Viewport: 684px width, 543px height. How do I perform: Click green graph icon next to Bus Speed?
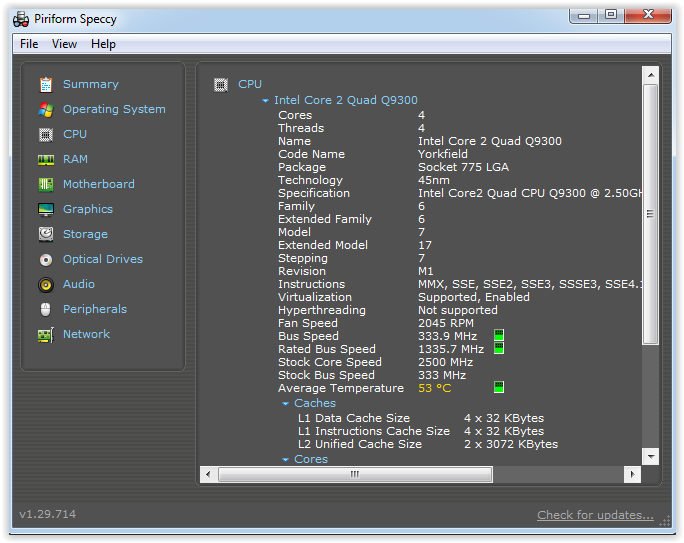499,335
